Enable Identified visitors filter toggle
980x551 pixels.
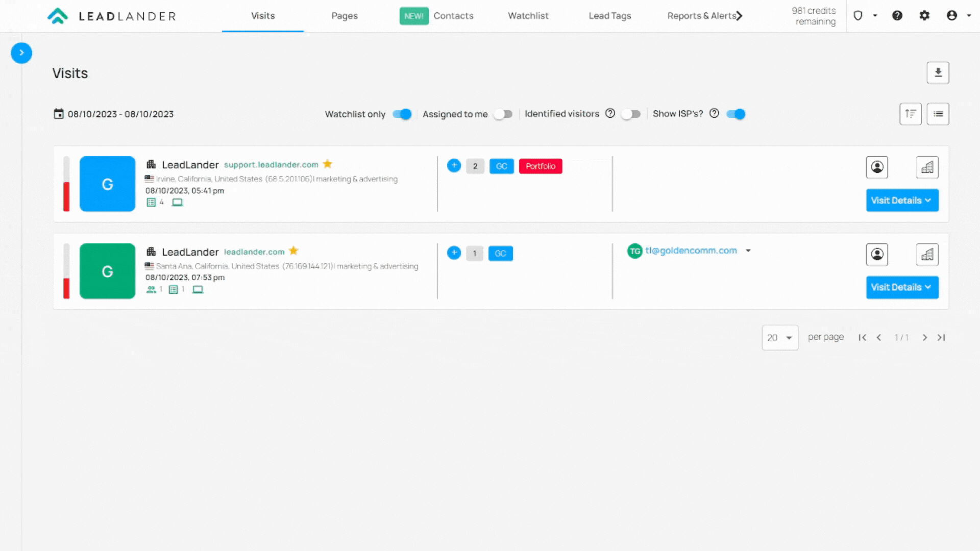pyautogui.click(x=631, y=114)
